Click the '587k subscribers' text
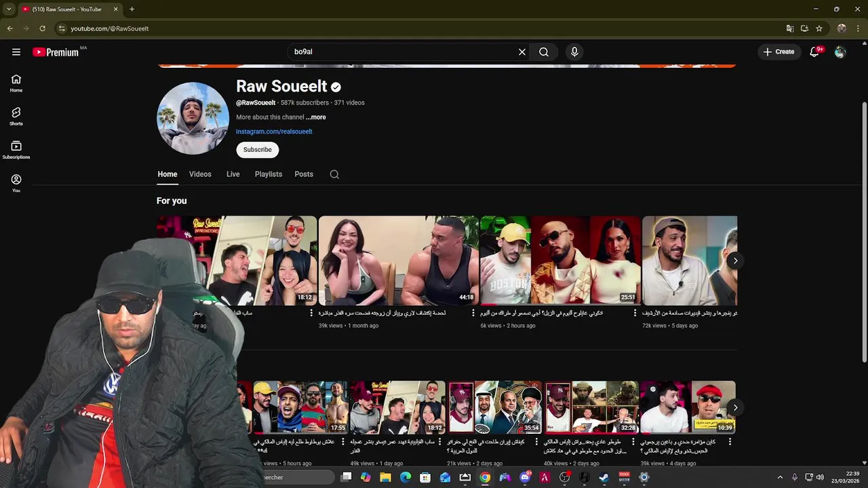Viewport: 868px width, 488px height. (305, 103)
